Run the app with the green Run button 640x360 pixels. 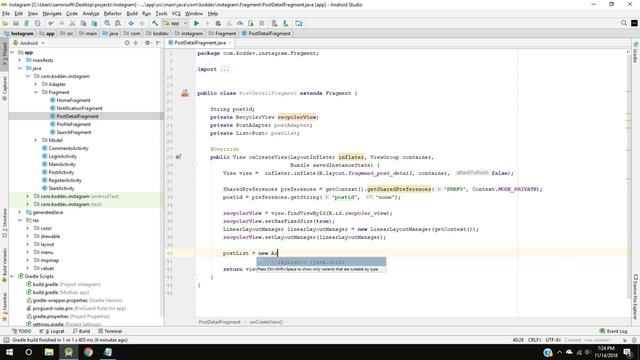click(x=196, y=23)
